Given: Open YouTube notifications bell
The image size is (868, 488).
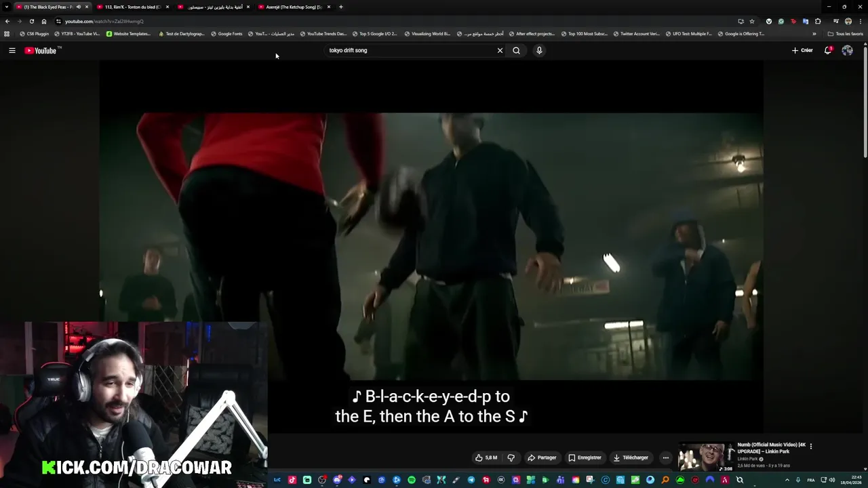Looking at the screenshot, I should (828, 50).
